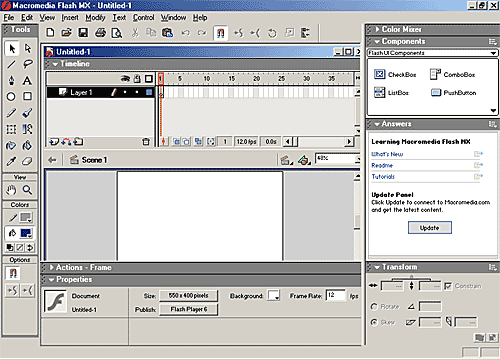
Task: Select the Ink Bottle tool
Action: (x=11, y=145)
